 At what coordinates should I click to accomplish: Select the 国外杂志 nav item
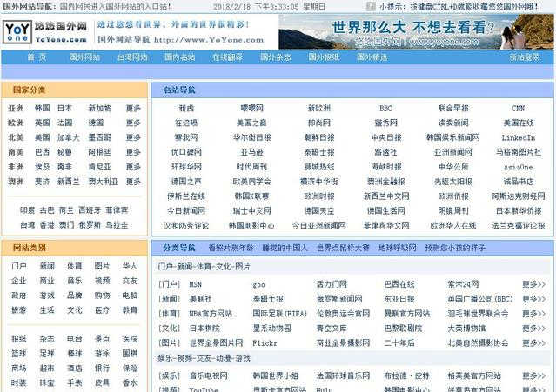276,57
